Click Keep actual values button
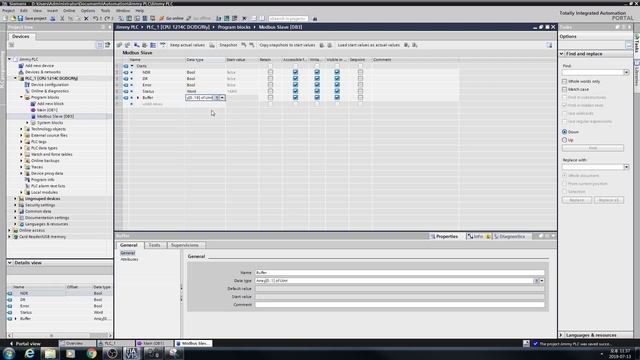640x360 pixels. click(187, 45)
